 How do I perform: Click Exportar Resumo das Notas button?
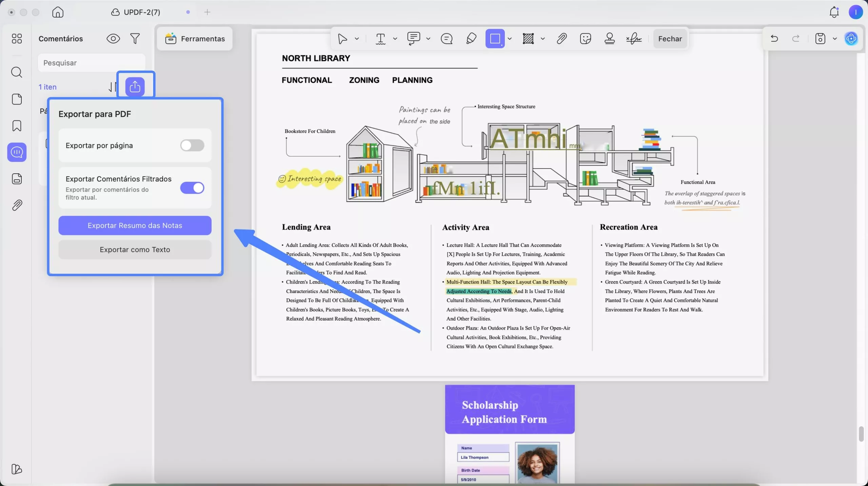point(135,226)
